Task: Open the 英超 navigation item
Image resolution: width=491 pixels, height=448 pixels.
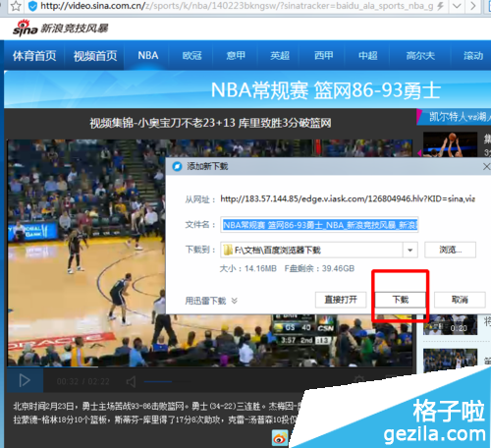Action: pyautogui.click(x=280, y=56)
